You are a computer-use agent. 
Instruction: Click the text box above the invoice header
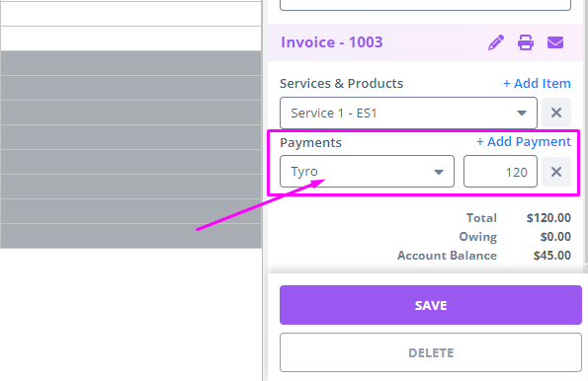point(425,4)
